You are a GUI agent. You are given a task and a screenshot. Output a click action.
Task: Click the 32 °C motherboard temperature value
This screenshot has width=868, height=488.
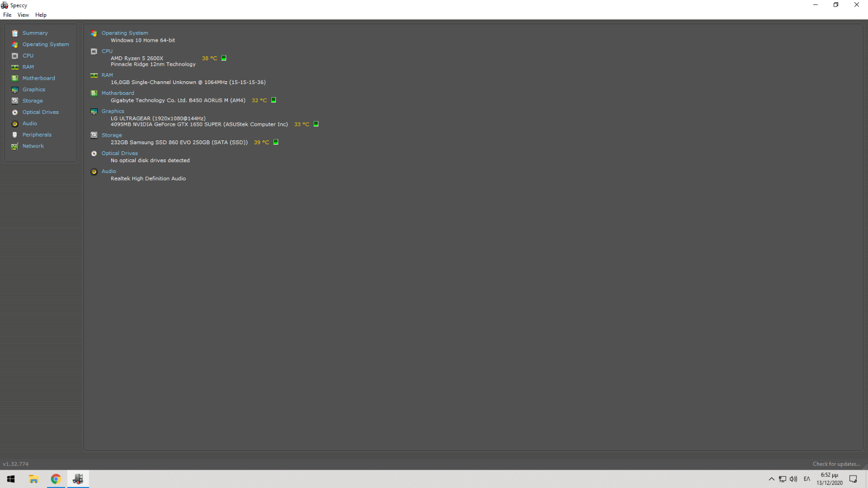point(259,100)
